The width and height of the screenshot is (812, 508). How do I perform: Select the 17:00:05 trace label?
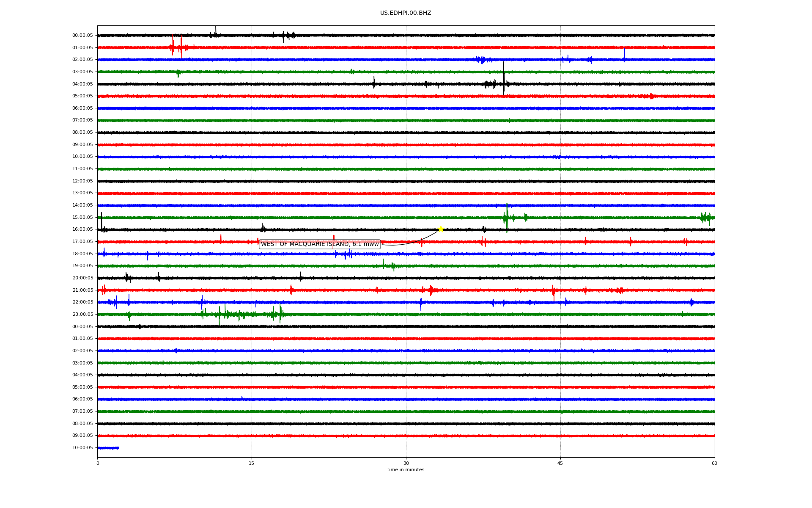pos(82,242)
